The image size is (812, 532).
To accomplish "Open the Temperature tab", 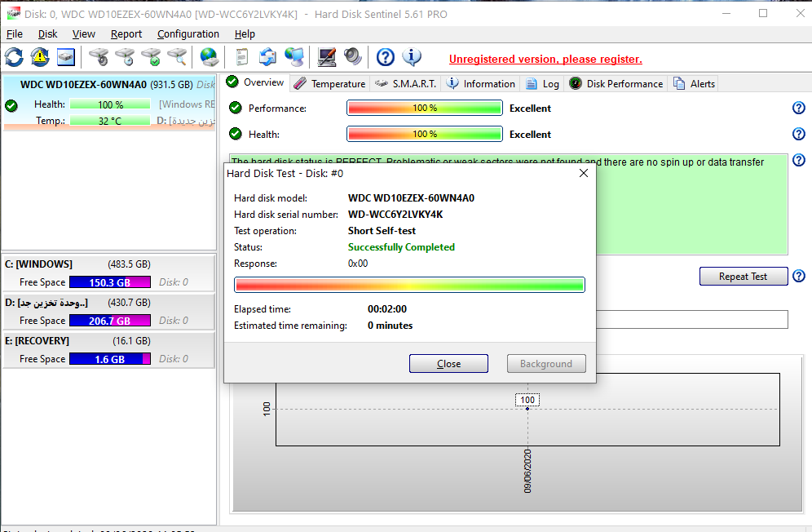I will pyautogui.click(x=329, y=84).
